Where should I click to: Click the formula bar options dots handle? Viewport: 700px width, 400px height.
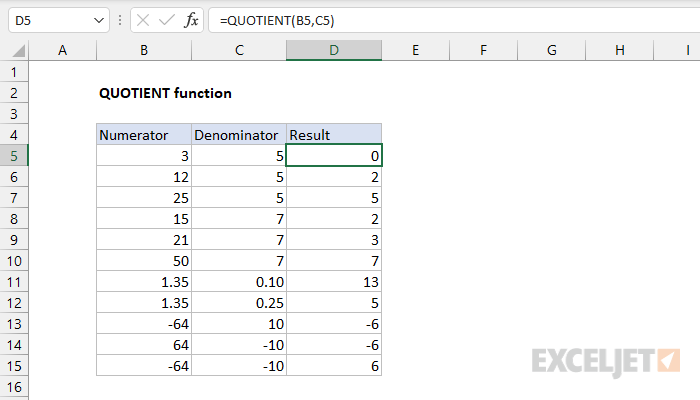[119, 20]
